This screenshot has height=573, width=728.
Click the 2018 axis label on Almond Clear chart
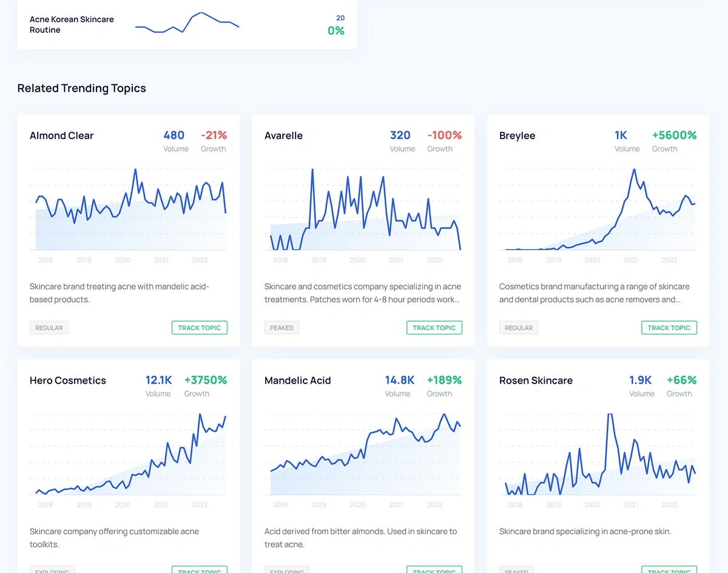pos(45,260)
